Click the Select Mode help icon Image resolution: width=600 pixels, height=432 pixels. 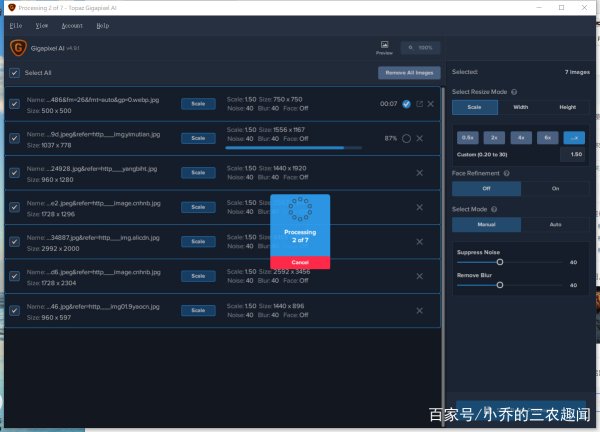pos(493,209)
